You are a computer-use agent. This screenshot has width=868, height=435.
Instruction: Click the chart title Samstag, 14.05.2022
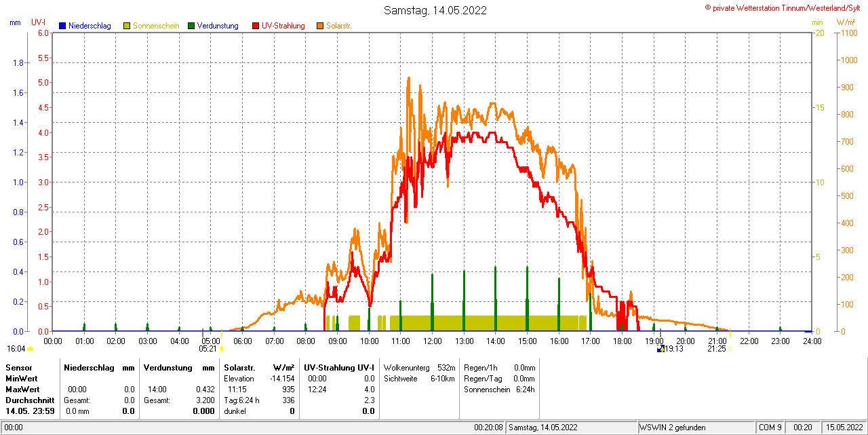[435, 10]
